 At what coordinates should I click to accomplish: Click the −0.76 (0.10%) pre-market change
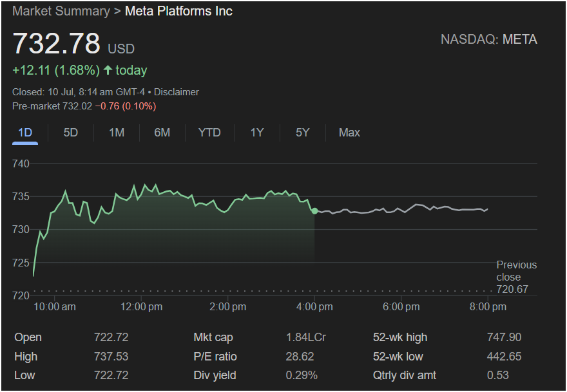click(x=126, y=106)
